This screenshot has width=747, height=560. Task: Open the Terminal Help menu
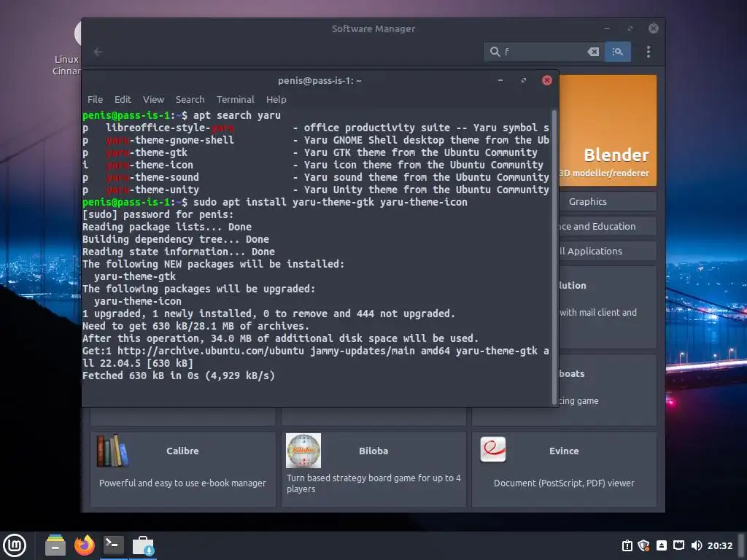click(x=276, y=99)
